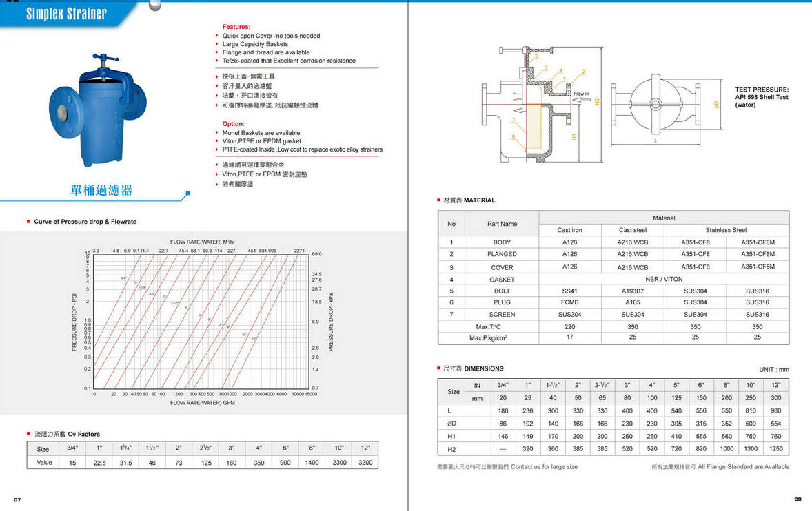This screenshot has height=511, width=812.
Task: Select "Flange and thread are available" text
Action: point(266,52)
